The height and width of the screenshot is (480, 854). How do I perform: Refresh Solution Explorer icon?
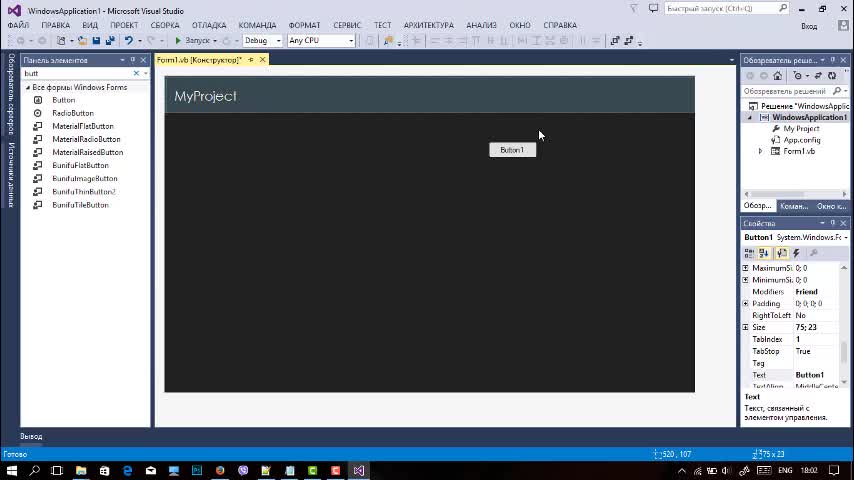(832, 76)
